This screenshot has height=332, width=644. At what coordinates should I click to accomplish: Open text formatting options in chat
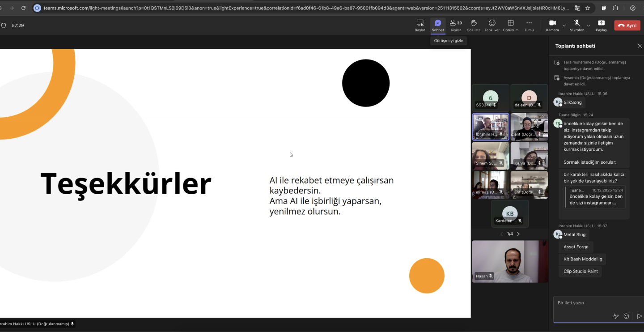616,316
